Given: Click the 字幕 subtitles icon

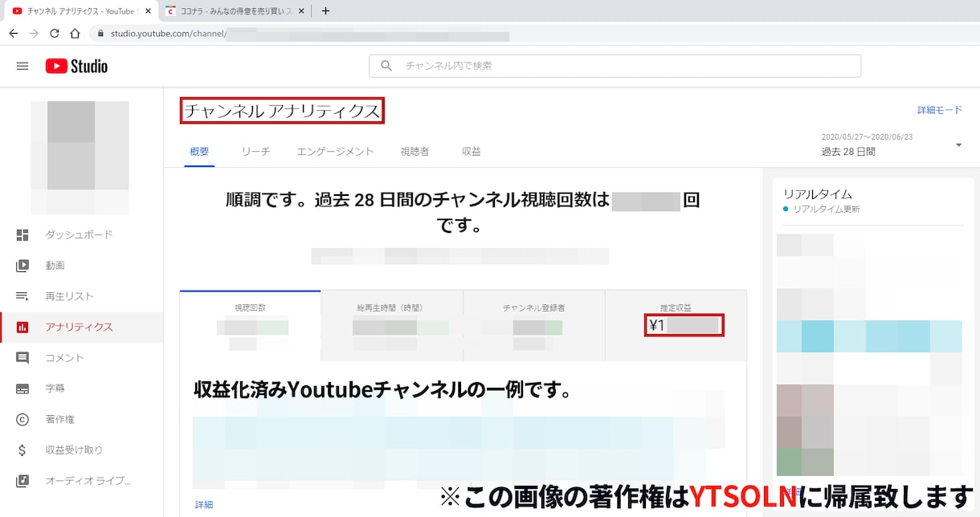Looking at the screenshot, I should [22, 388].
